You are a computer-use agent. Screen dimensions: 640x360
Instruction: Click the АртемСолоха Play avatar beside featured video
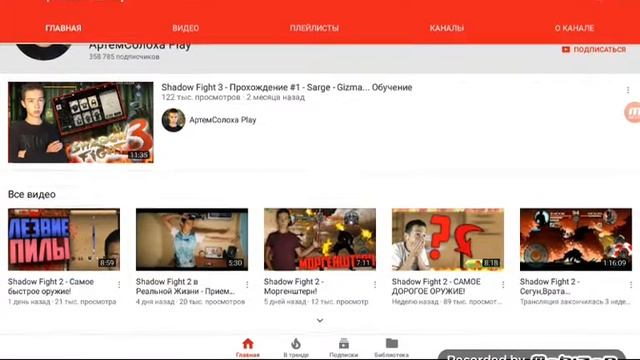(173, 120)
